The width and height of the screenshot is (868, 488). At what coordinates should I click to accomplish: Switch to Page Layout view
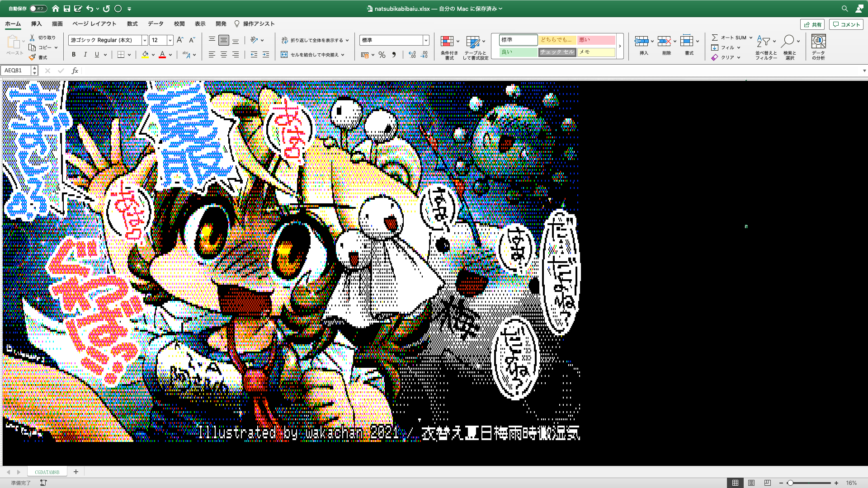pyautogui.click(x=751, y=483)
